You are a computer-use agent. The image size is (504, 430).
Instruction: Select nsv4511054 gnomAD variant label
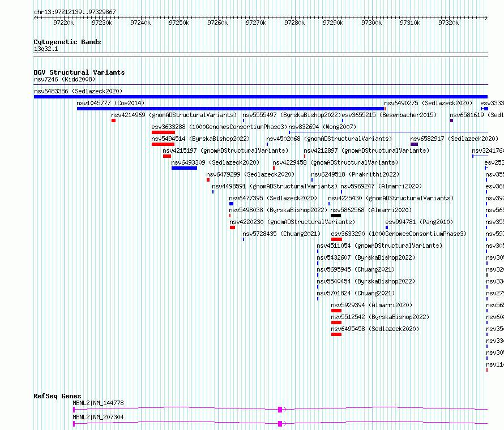[379, 246]
